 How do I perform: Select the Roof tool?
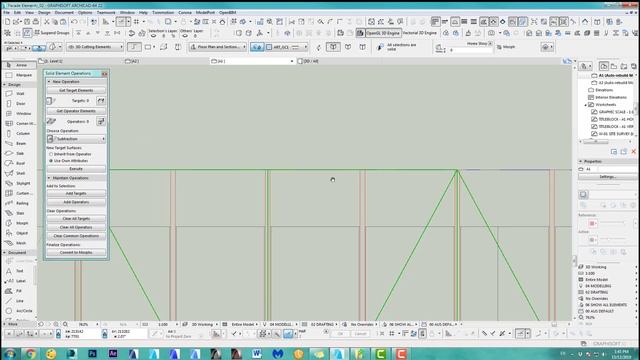[19, 163]
